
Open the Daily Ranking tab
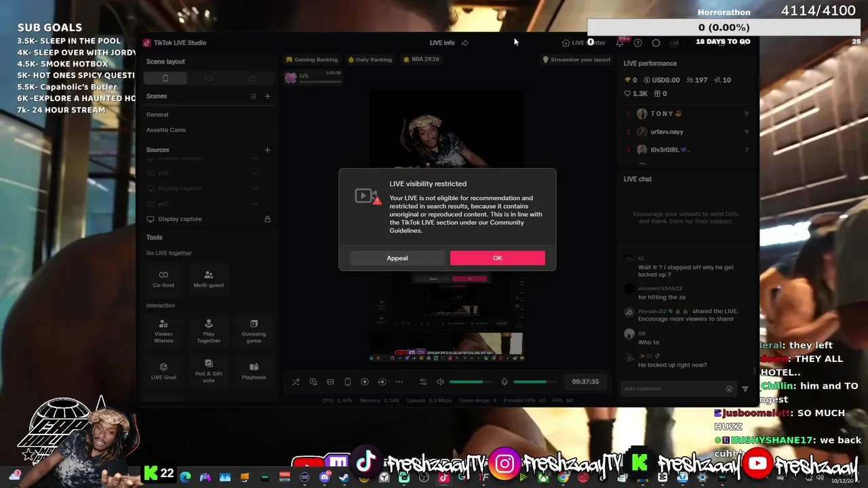[370, 60]
